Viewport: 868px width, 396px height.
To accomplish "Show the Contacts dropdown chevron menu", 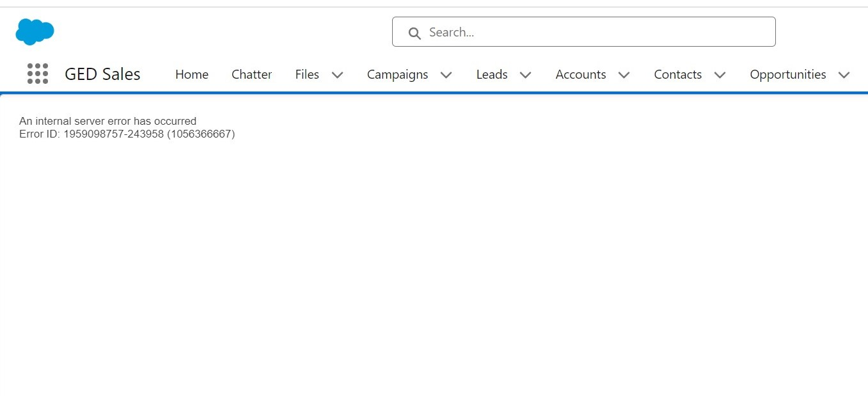I will 720,75.
